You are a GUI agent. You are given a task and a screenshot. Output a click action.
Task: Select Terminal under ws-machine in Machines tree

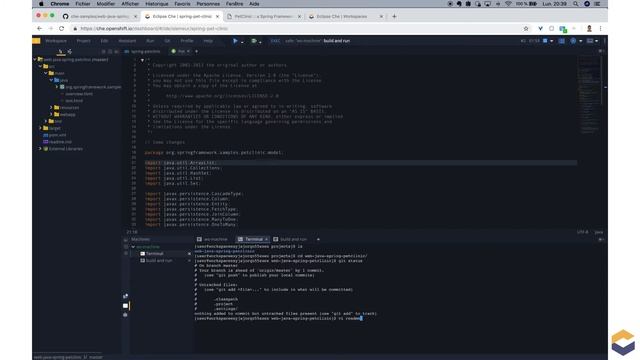[155, 254]
